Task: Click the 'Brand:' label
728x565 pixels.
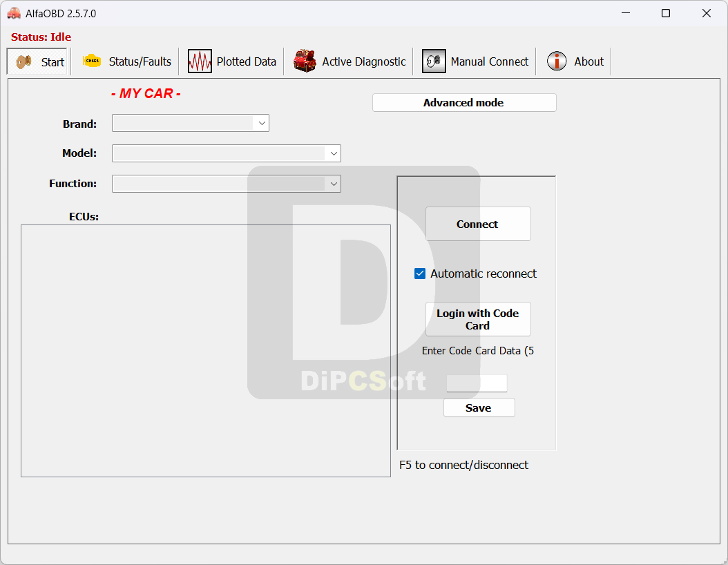Action: (79, 124)
